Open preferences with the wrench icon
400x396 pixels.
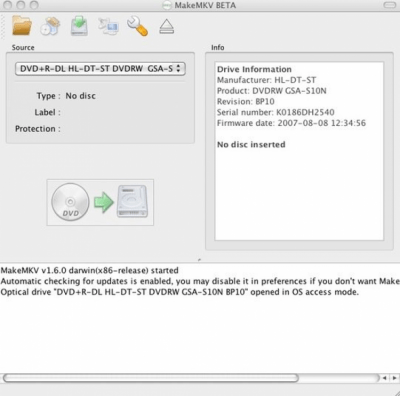coord(137,26)
